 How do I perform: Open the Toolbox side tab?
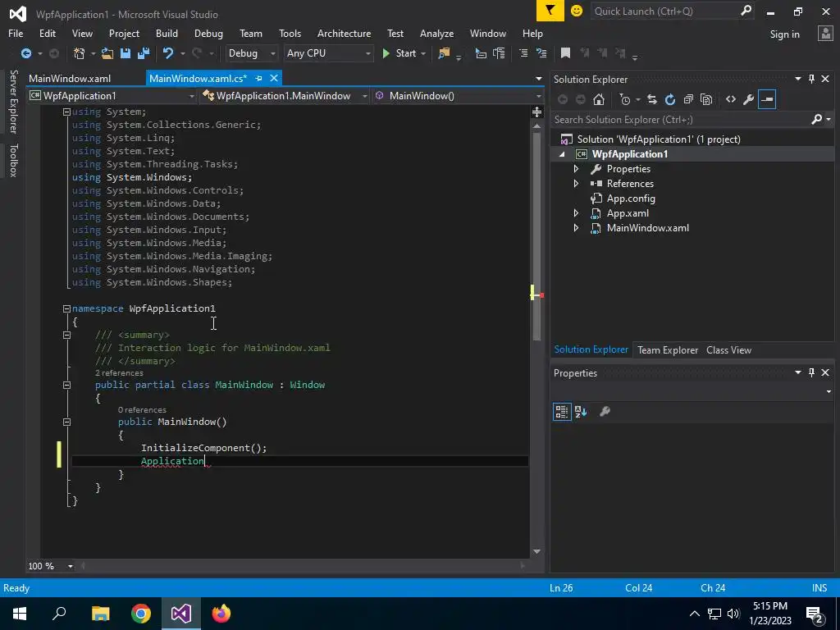pos(13,160)
